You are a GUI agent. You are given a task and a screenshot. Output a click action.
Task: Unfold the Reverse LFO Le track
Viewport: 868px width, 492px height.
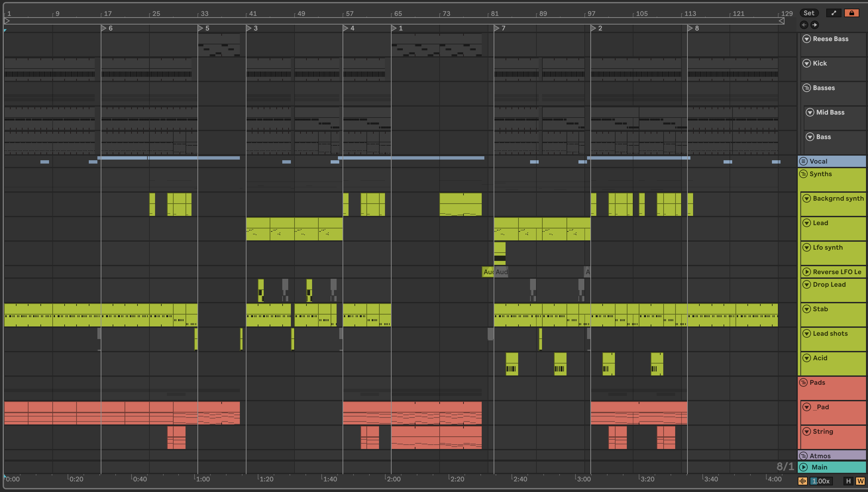pos(806,272)
